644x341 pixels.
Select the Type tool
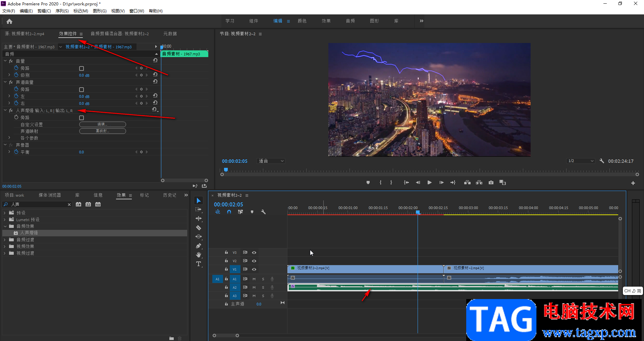[199, 264]
